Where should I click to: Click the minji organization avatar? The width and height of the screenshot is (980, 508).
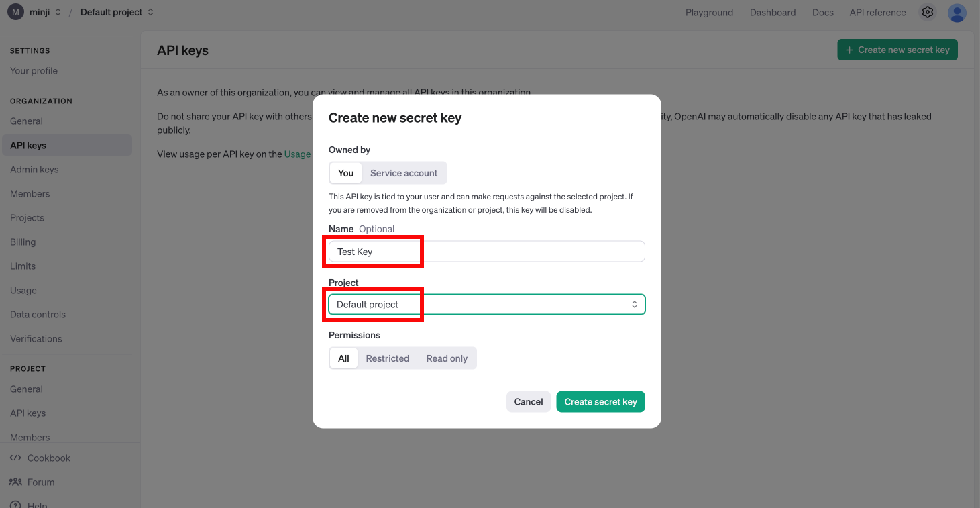[15, 12]
